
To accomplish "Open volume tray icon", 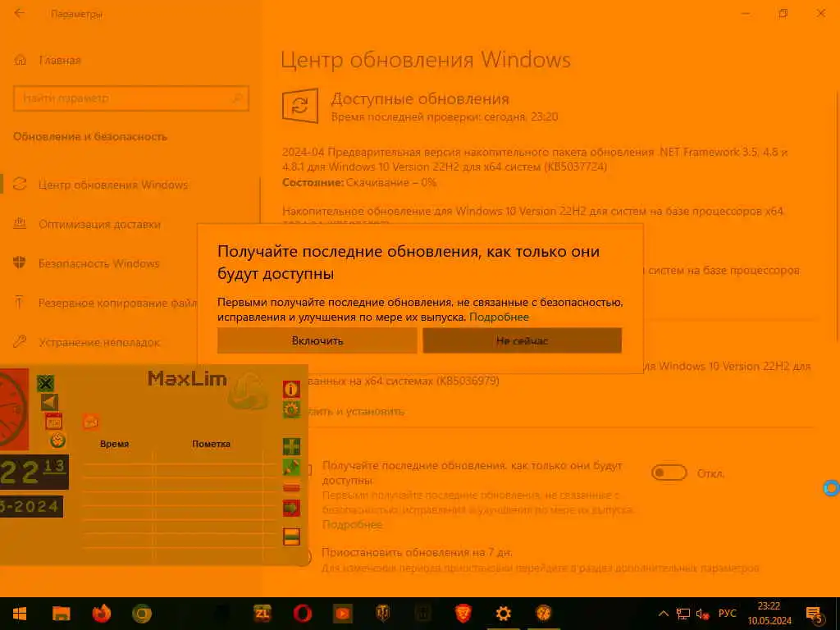I will click(x=702, y=614).
